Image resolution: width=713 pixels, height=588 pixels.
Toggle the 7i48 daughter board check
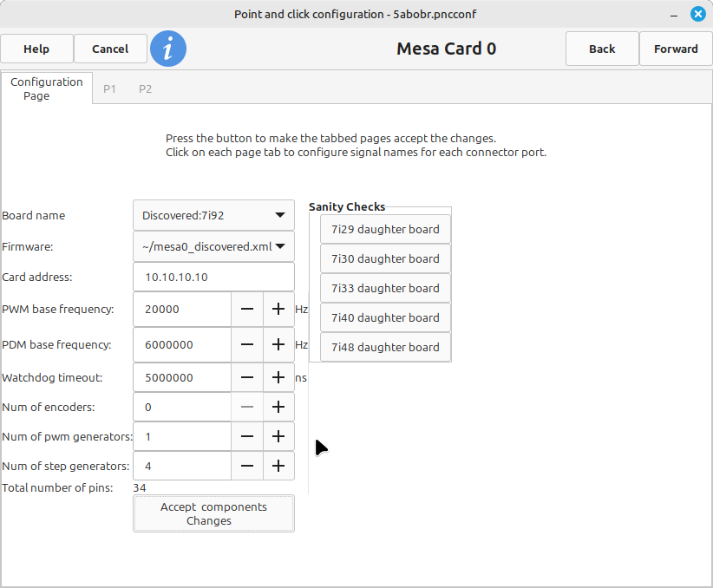(x=385, y=347)
